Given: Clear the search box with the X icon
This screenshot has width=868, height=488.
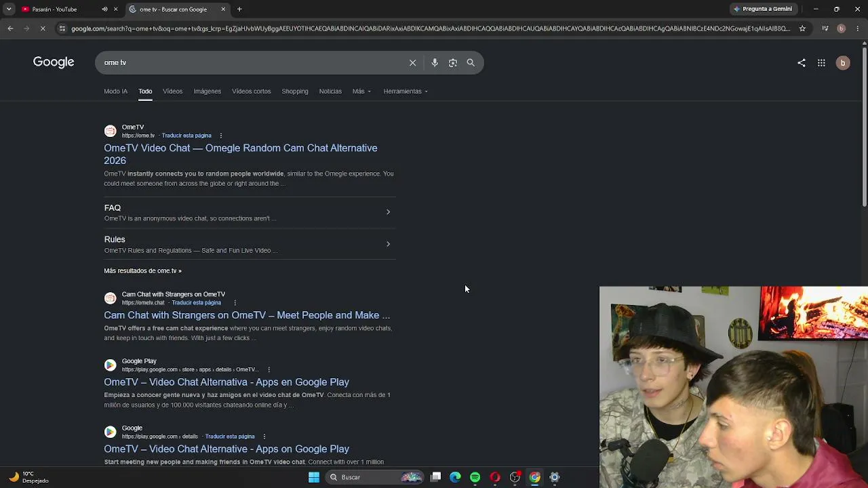Looking at the screenshot, I should pyautogui.click(x=412, y=62).
